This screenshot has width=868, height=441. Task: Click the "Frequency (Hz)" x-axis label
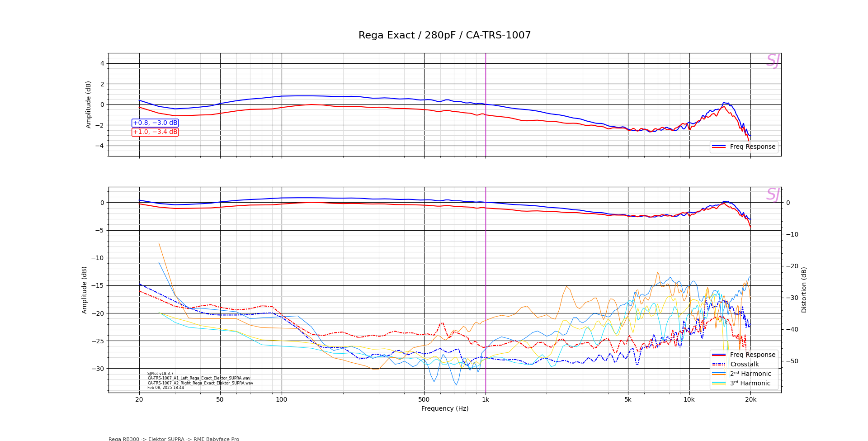(445, 408)
